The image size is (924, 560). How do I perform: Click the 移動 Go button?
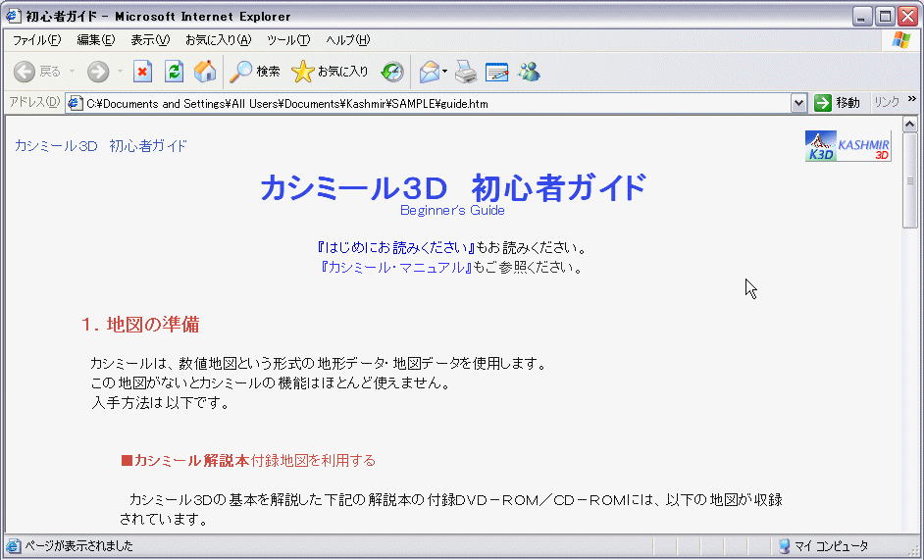[838, 103]
